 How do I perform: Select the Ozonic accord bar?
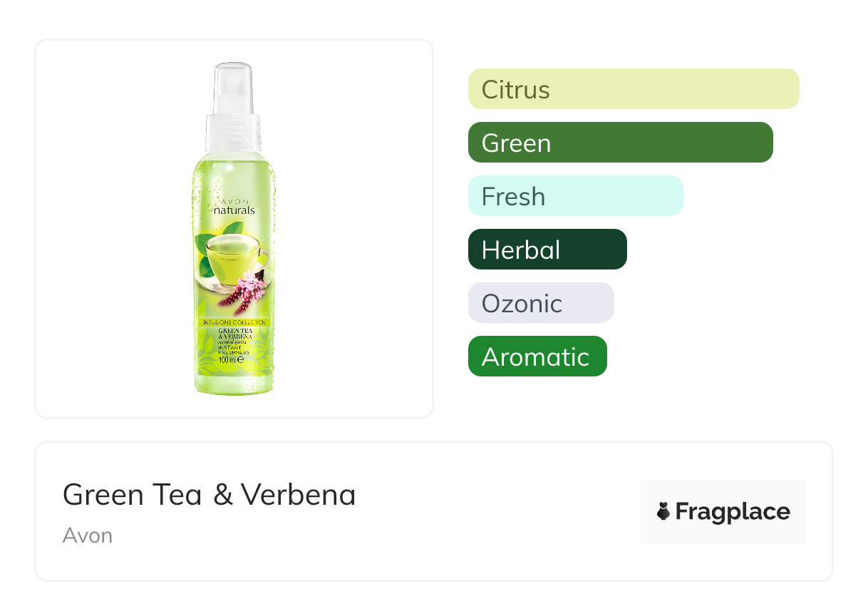[x=541, y=303]
